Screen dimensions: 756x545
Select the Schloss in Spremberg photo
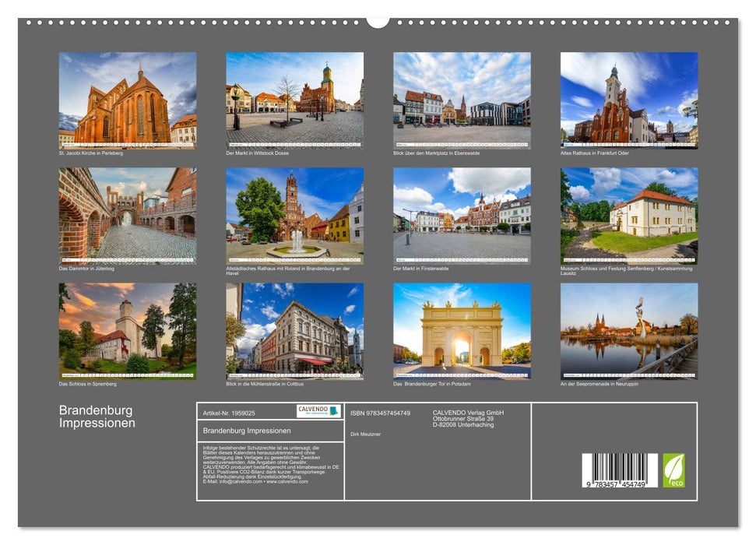(127, 331)
